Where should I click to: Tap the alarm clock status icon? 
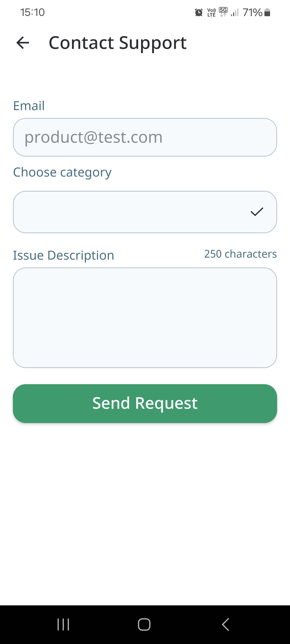click(x=199, y=12)
